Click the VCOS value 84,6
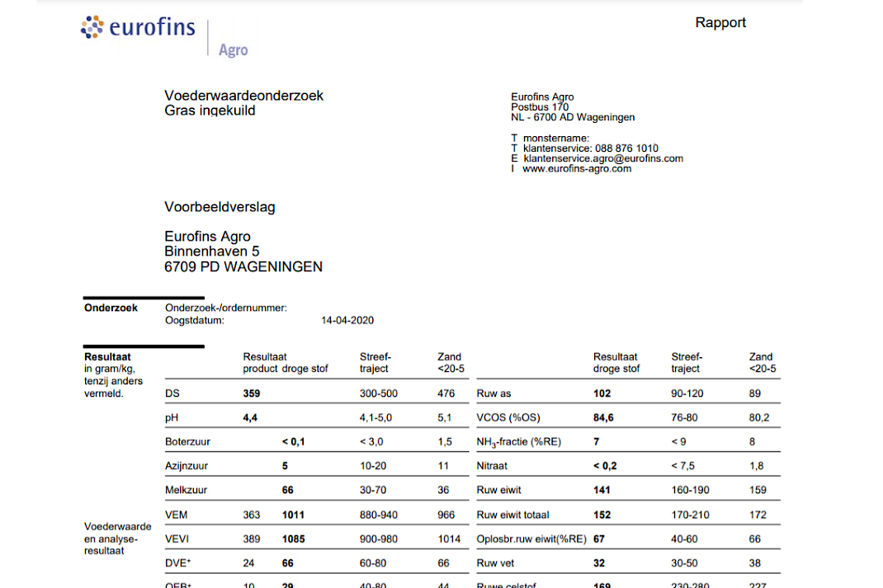This screenshot has width=883, height=588. click(x=603, y=417)
